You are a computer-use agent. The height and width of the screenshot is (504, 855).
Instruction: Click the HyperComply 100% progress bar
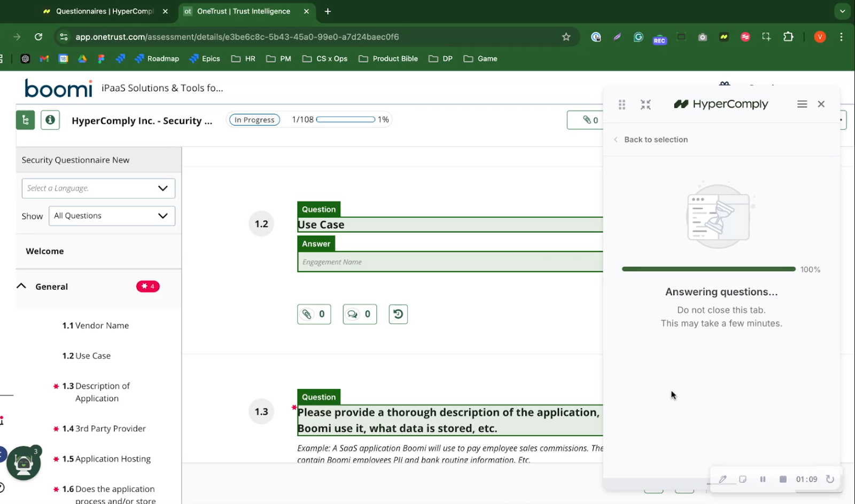pos(709,269)
